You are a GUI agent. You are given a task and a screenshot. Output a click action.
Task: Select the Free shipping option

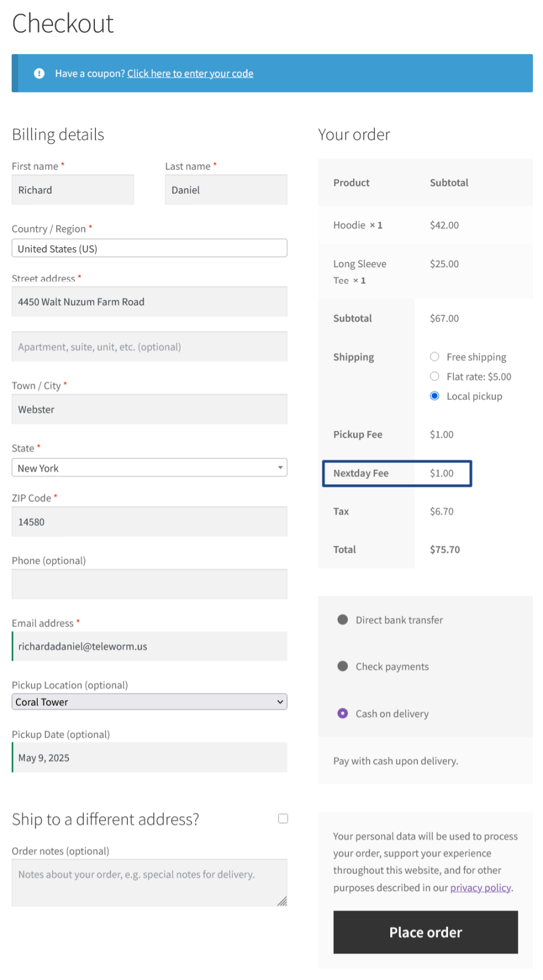[x=435, y=357]
